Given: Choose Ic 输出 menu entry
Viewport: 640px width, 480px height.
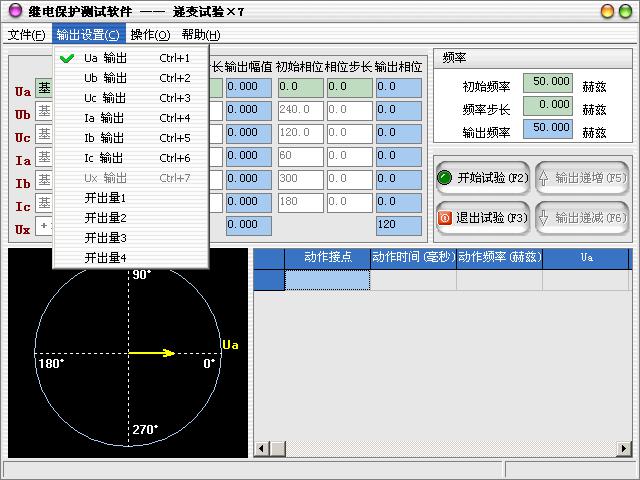Looking at the screenshot, I should (105, 158).
